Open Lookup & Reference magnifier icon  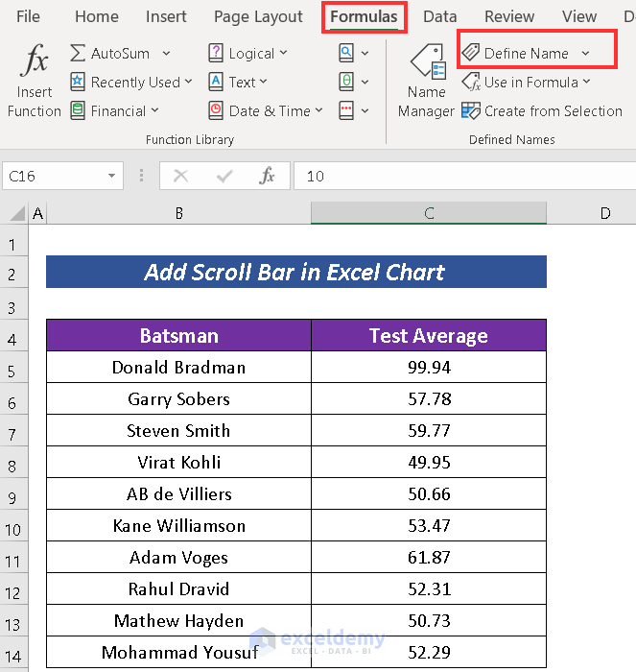[346, 53]
